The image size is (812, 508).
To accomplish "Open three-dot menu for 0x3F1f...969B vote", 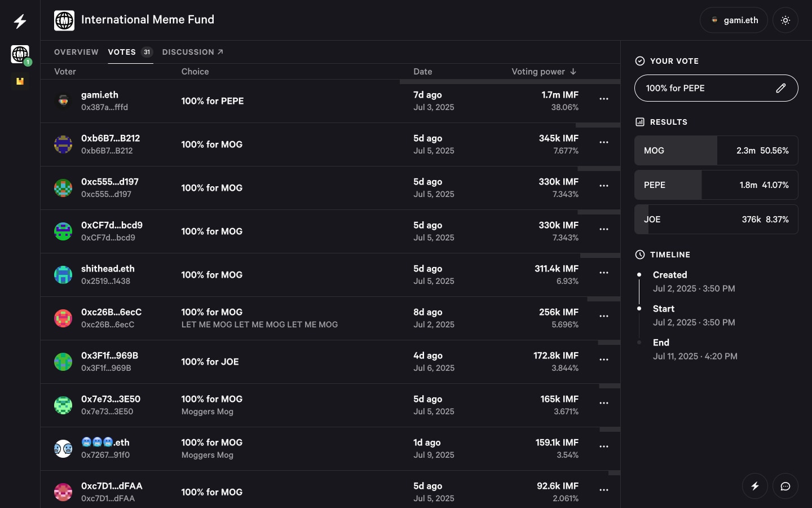I will [x=604, y=360].
